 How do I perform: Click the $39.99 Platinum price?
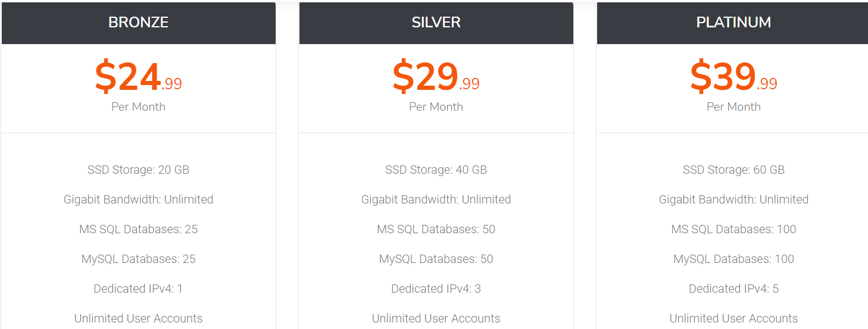[733, 77]
